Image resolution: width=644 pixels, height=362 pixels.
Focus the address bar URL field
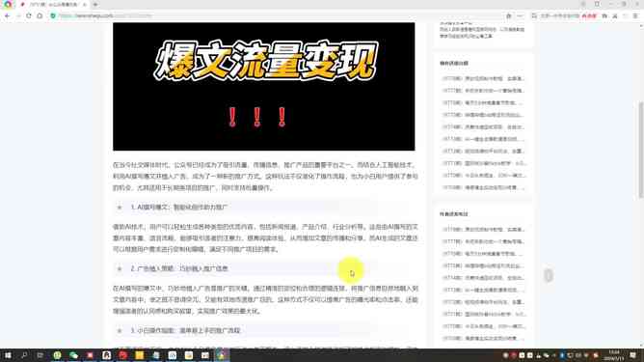coord(280,15)
